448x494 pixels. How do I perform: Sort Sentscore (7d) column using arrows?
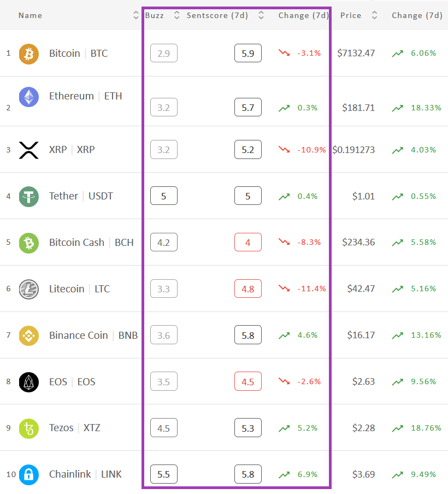tap(261, 15)
